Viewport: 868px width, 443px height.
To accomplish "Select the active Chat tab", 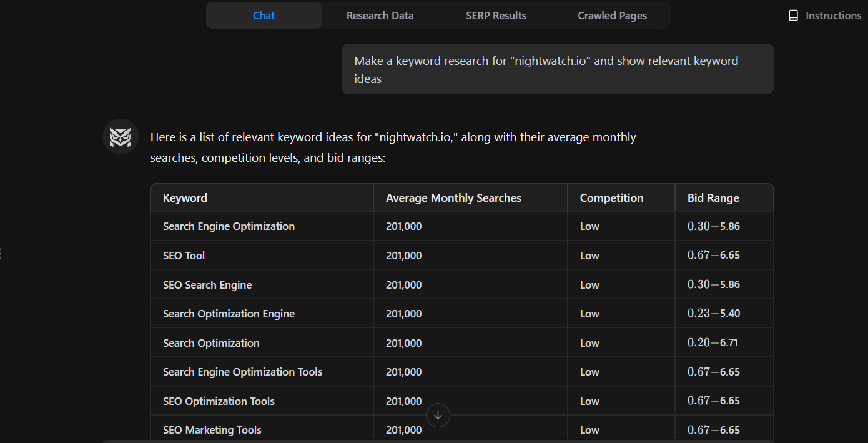I will (x=264, y=15).
